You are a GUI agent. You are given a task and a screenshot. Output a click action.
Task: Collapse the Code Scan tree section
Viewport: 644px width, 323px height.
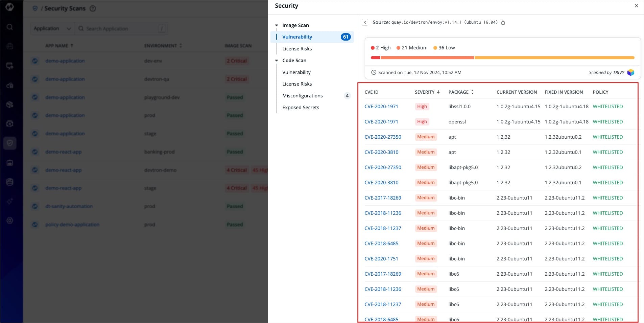[277, 61]
